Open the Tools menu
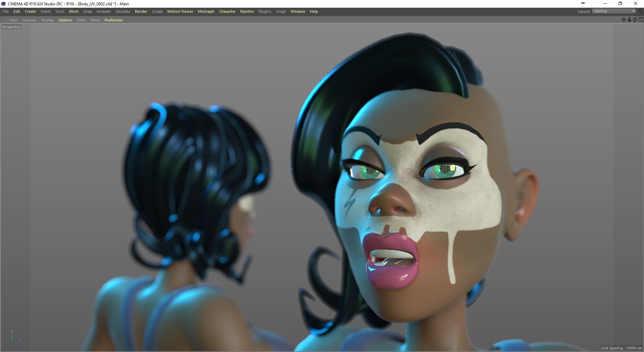Screen dimensions: 644x352 tap(60, 11)
